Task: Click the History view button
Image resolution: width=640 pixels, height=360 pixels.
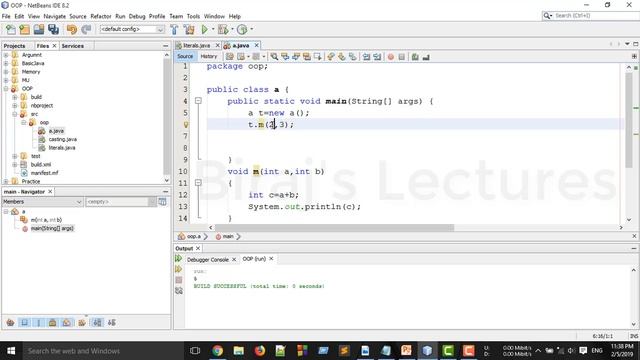Action: click(x=209, y=56)
